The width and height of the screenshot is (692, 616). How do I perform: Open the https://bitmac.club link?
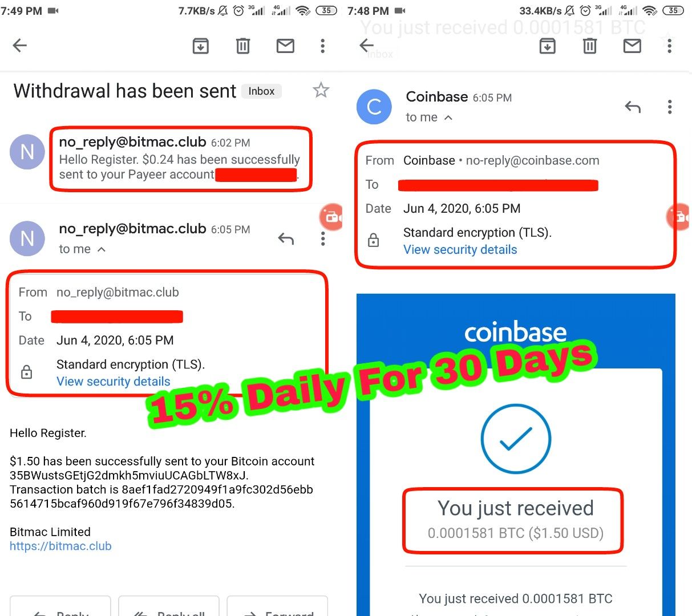click(60, 546)
